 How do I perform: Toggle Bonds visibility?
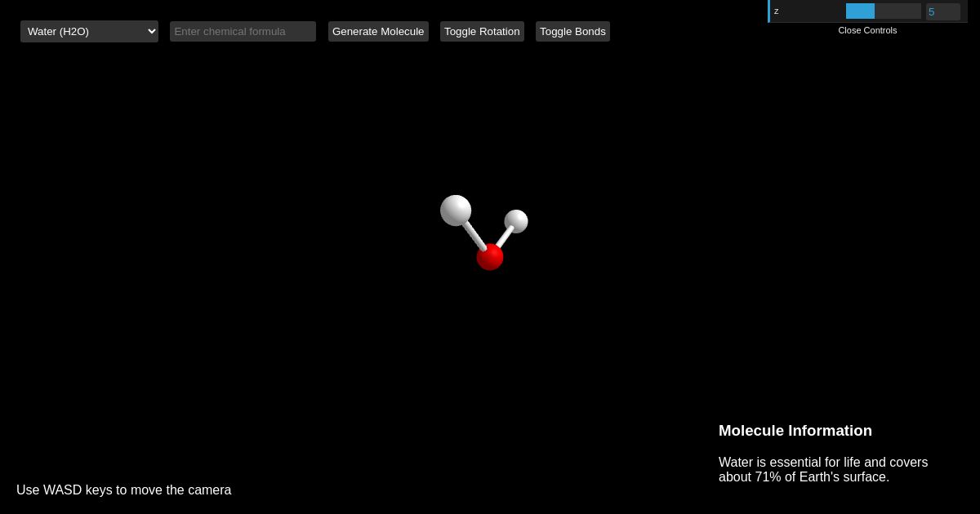point(572,31)
